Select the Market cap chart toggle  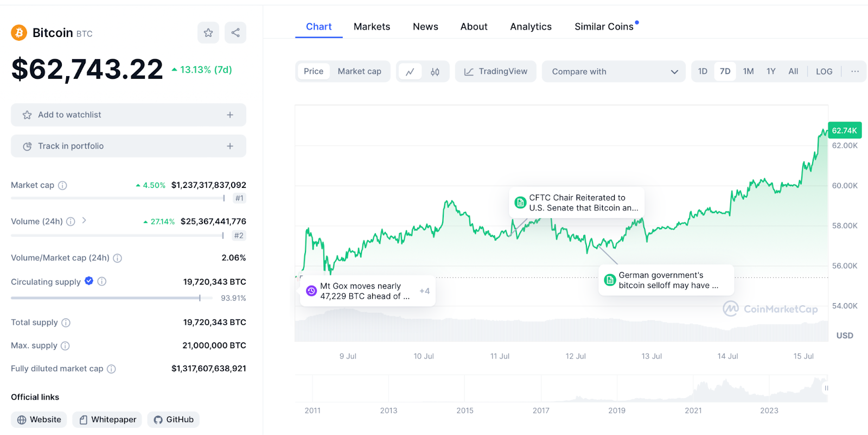tap(359, 71)
